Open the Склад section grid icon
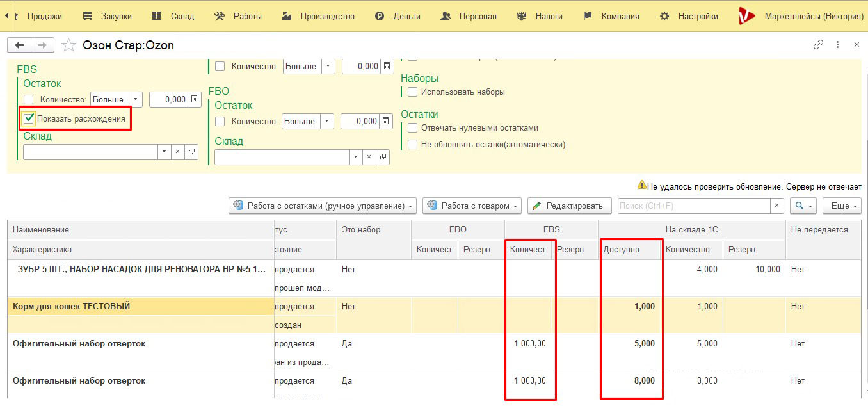 coord(173,16)
